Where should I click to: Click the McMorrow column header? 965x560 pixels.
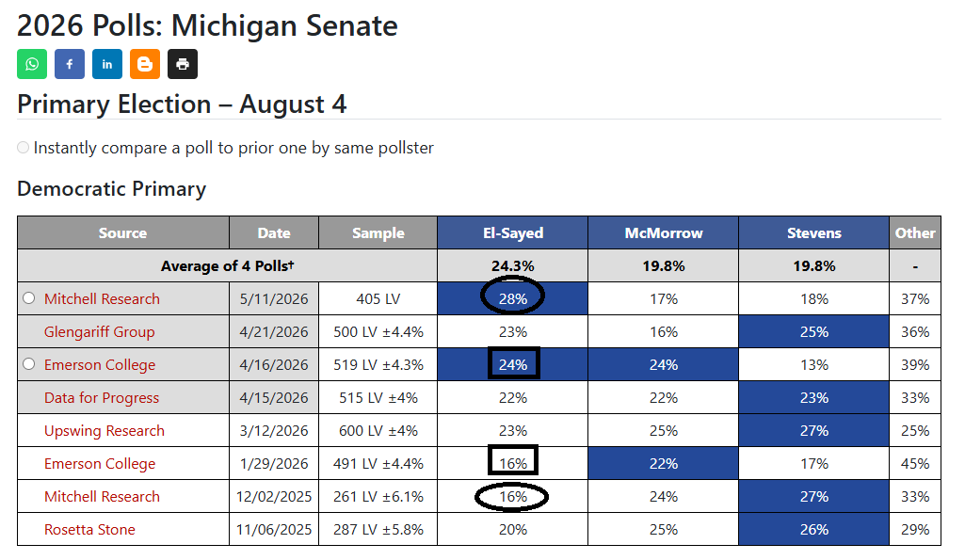point(664,232)
